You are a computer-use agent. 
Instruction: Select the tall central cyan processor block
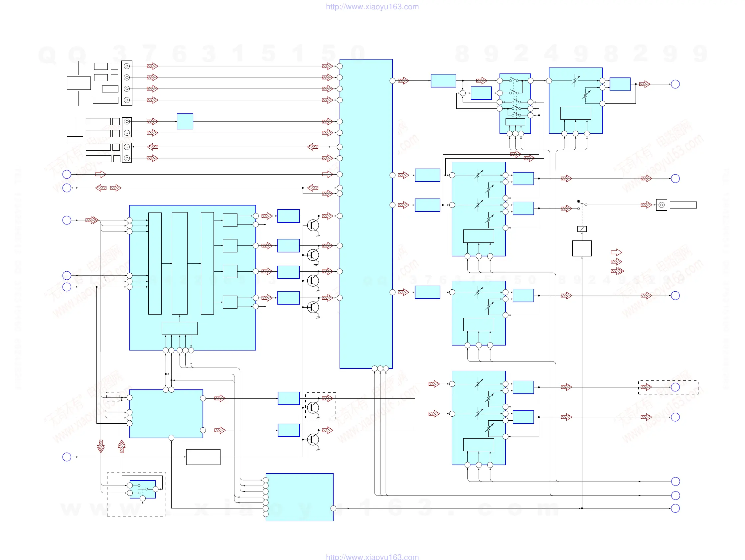pyautogui.click(x=366, y=214)
